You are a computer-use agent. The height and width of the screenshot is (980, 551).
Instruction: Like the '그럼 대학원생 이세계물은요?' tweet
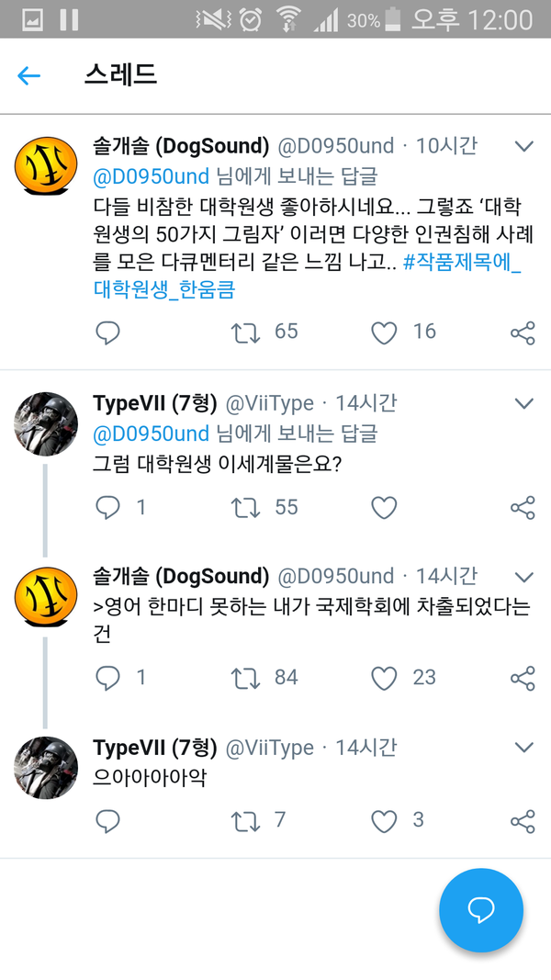(x=384, y=508)
